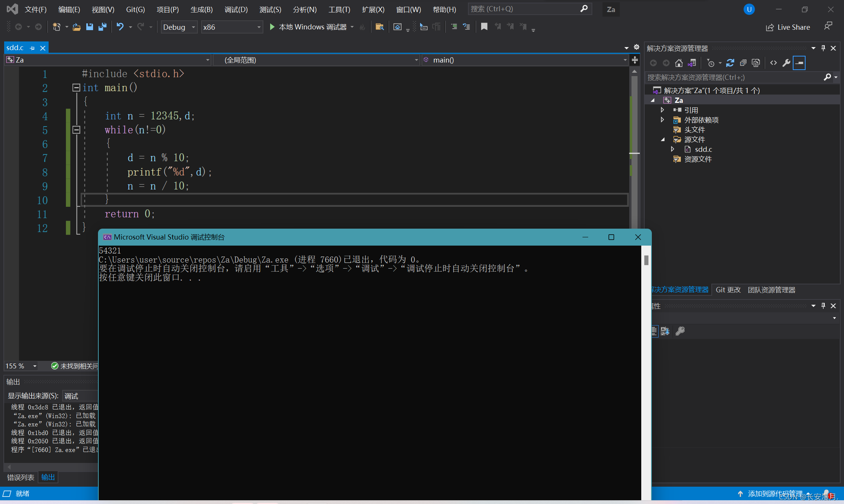
Task: Click the Save All toolbar icon
Action: point(102,27)
